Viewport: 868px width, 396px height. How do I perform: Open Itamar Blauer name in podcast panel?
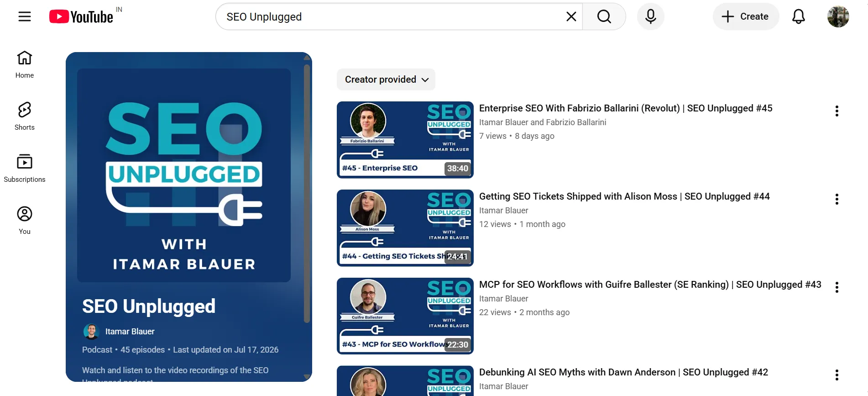[x=130, y=332]
